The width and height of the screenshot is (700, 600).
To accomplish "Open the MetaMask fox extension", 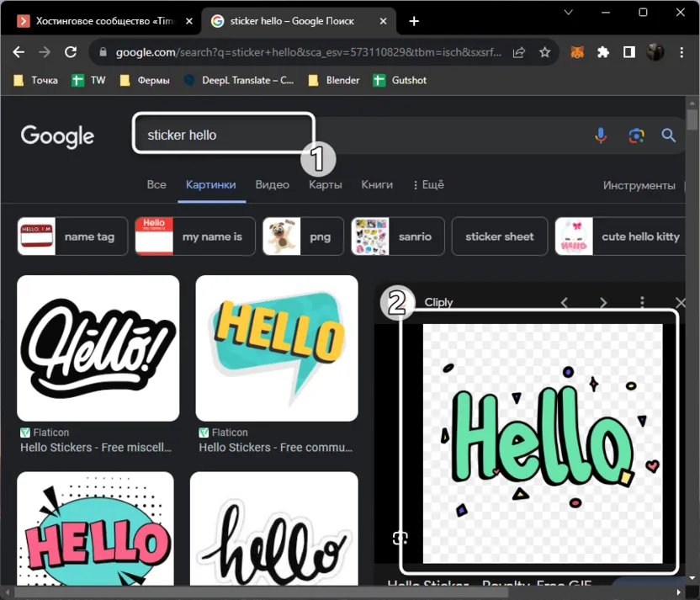I will (x=577, y=52).
